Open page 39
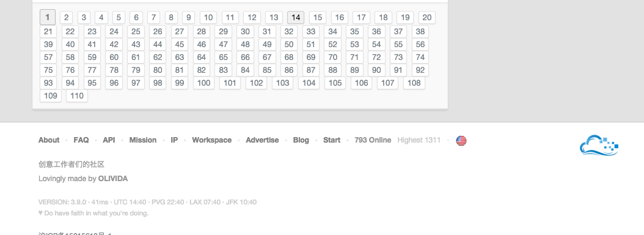The image size is (644, 235). click(48, 45)
